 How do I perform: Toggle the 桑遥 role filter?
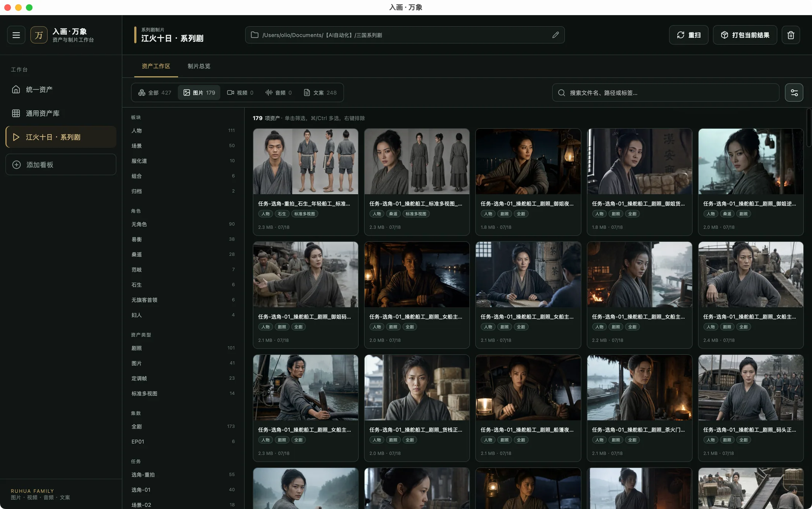point(183,254)
